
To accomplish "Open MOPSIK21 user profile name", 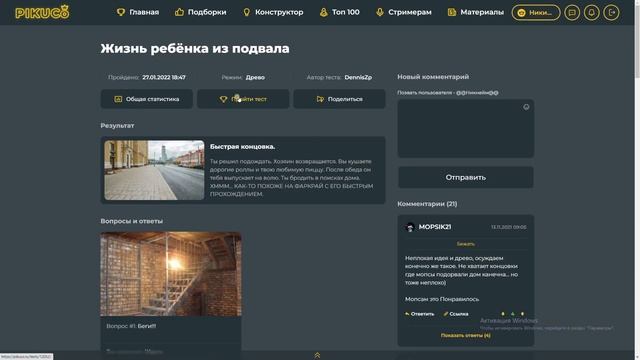I will [x=435, y=227].
